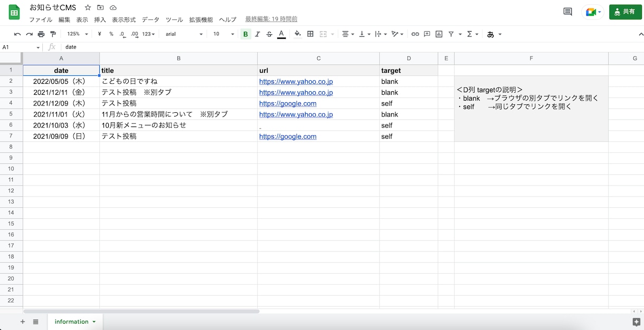Toggle bold formatting
This screenshot has width=644, height=330.
tap(245, 34)
